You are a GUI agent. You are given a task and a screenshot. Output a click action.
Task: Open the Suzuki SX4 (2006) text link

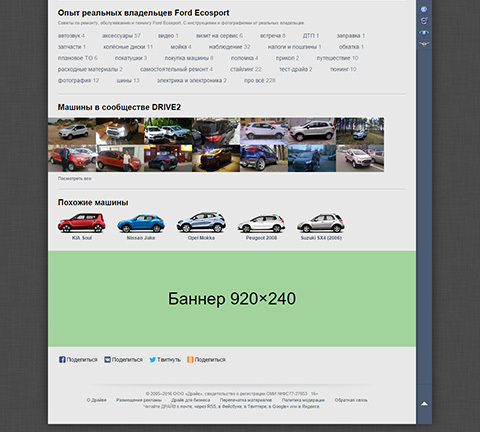[321, 238]
